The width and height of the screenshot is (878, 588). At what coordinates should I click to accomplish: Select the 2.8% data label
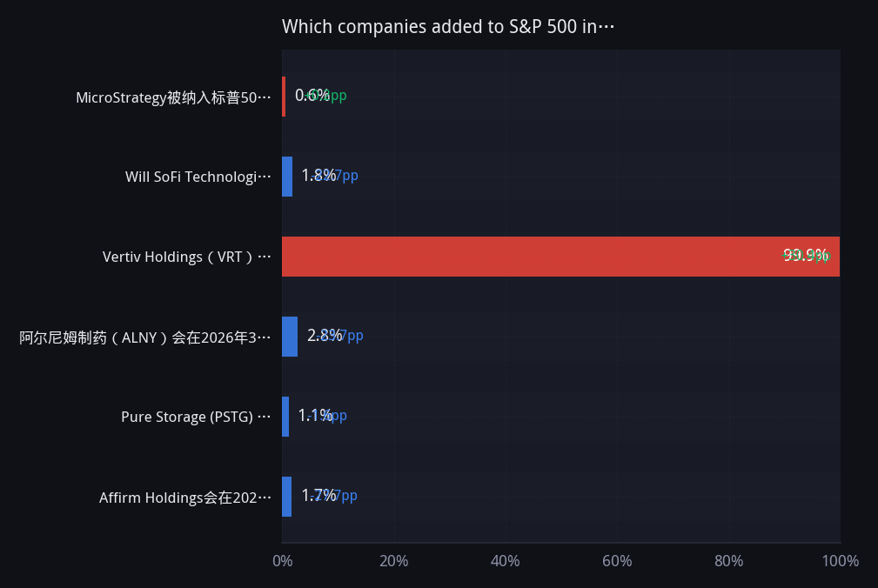tap(325, 335)
